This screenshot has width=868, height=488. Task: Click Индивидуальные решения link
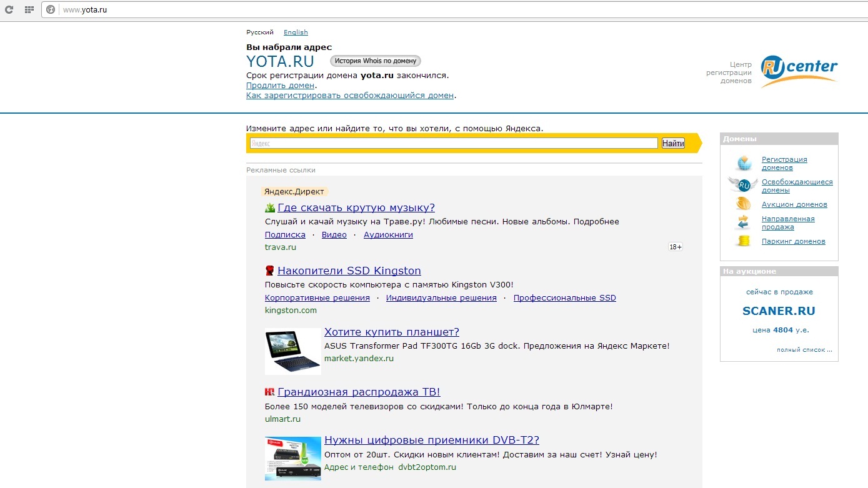tap(441, 298)
